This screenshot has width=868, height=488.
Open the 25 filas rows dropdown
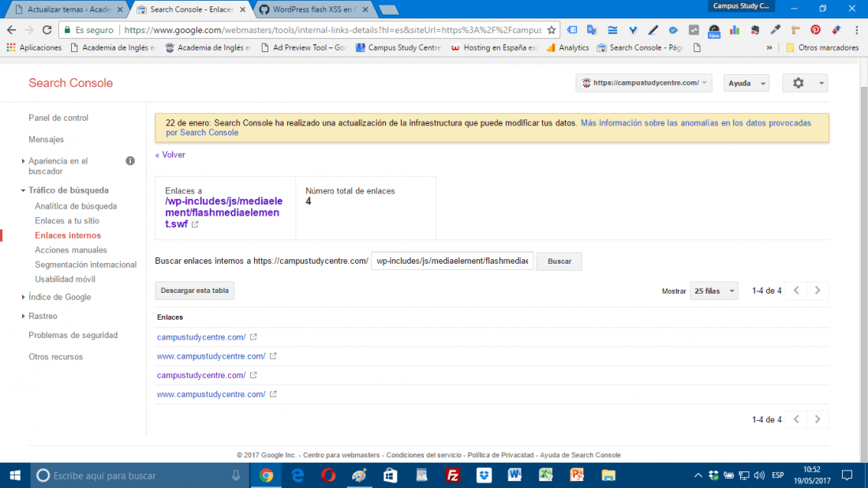[x=713, y=291]
